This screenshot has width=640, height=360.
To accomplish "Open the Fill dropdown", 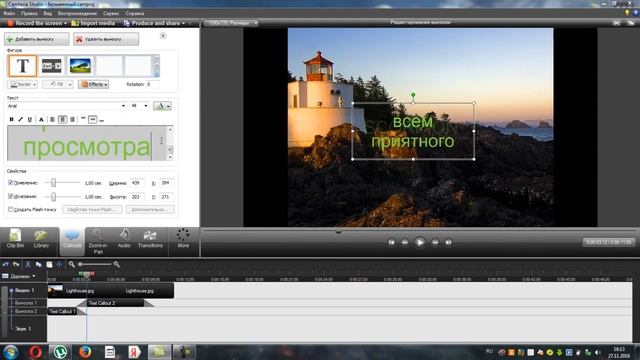I will [58, 84].
